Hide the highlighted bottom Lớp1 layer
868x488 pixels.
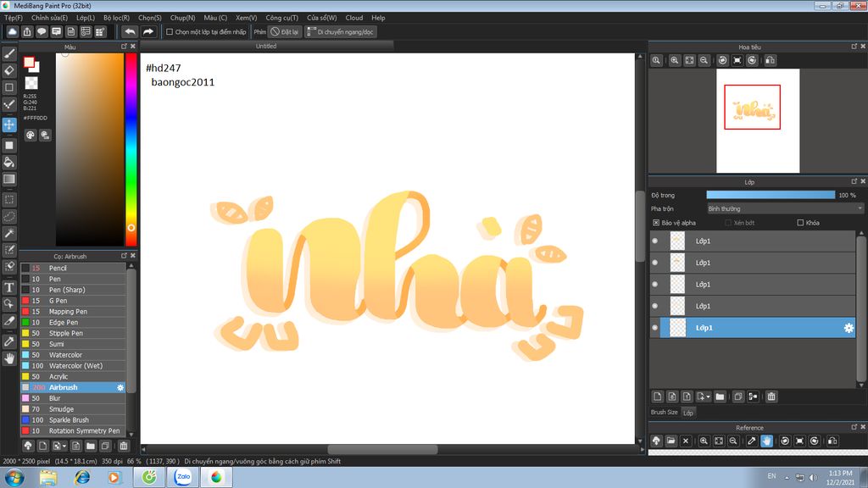[655, 328]
